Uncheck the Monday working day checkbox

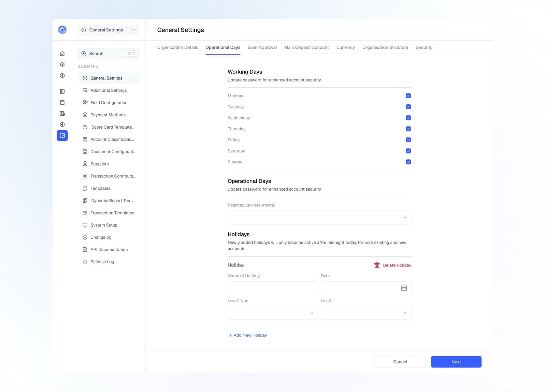[408, 96]
